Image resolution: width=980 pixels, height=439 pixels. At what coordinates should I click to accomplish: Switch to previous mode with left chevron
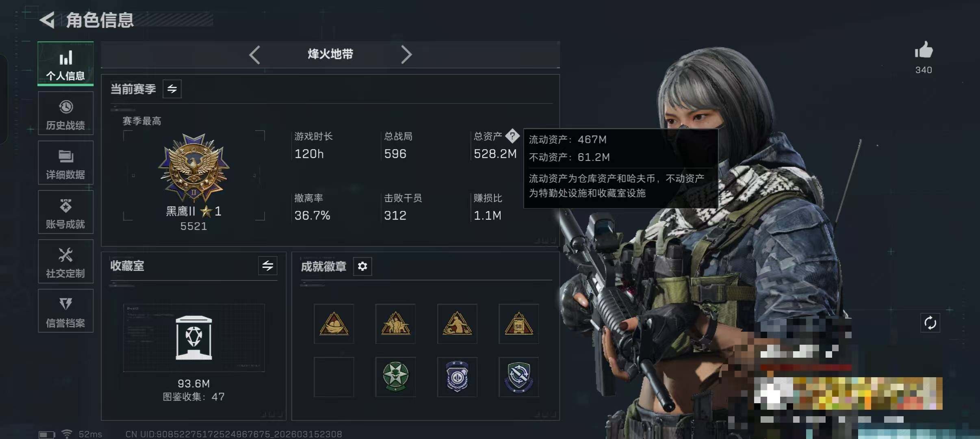click(254, 54)
